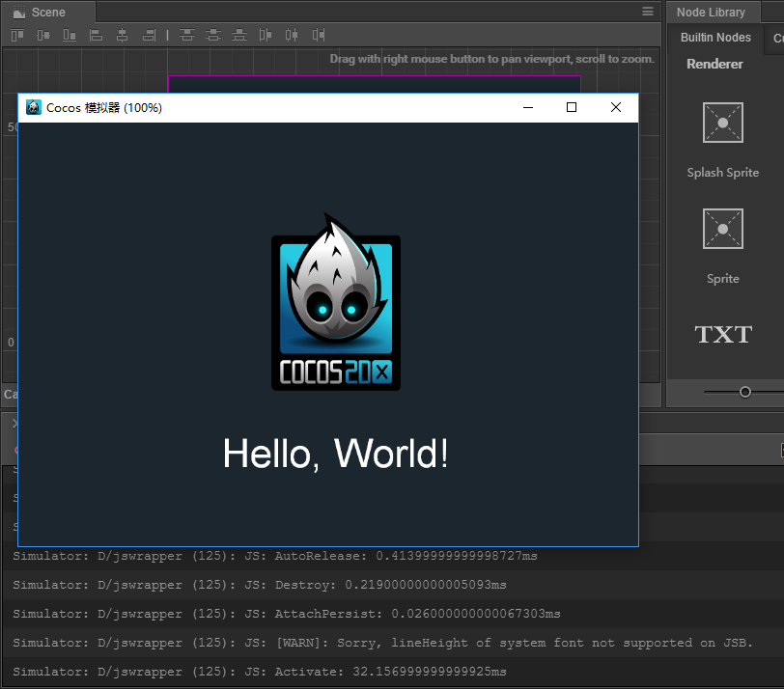Maximize the Cocos simulator window

coord(572,107)
